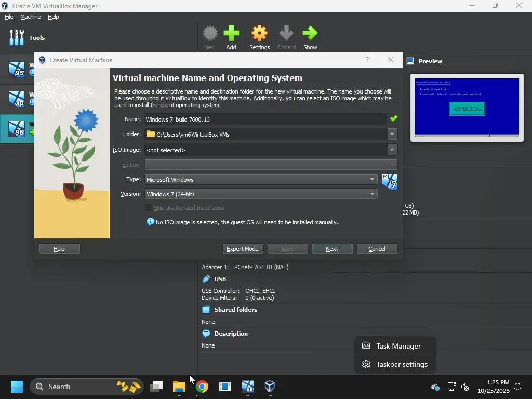
Task: Click the muted volume tray icon
Action: click(x=465, y=387)
